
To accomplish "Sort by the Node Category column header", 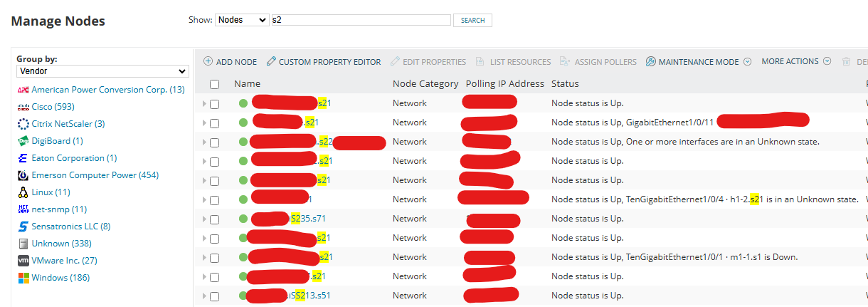I will tap(425, 84).
